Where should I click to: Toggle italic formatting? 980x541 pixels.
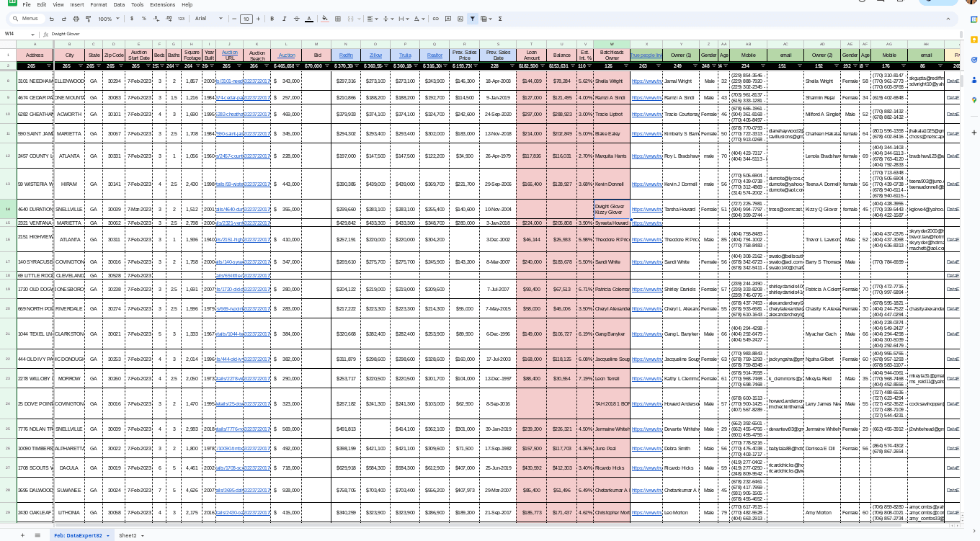(x=284, y=19)
